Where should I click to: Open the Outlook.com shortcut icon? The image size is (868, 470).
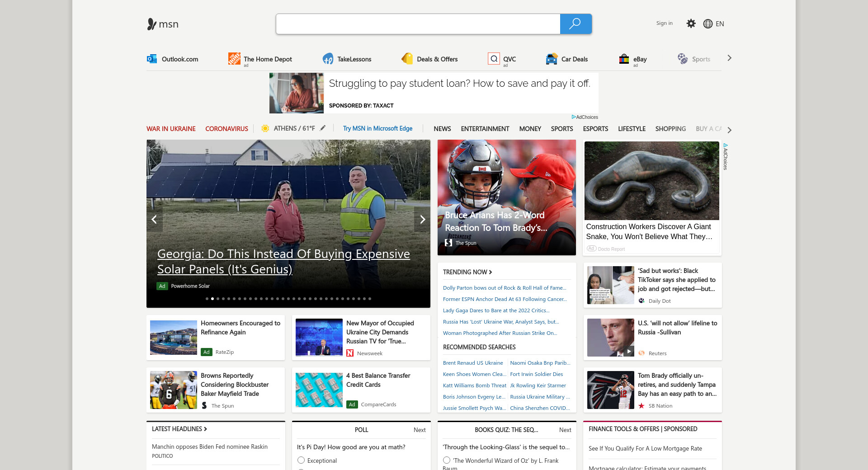tap(152, 59)
